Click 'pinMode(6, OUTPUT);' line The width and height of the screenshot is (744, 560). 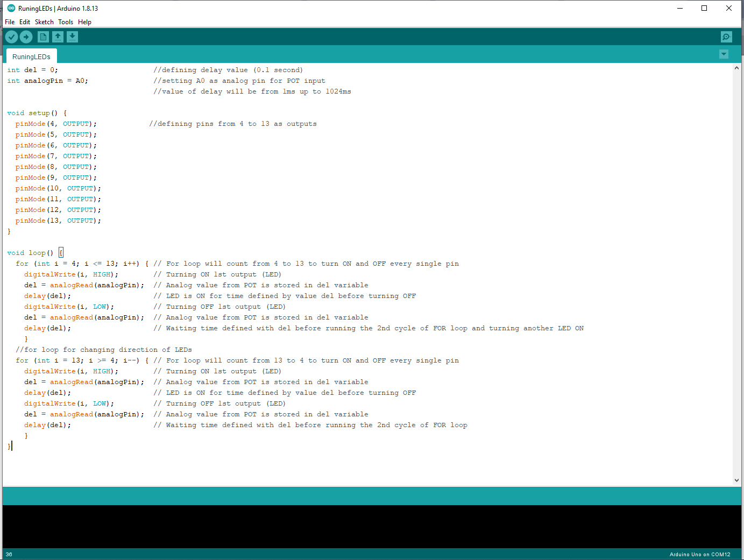click(56, 145)
